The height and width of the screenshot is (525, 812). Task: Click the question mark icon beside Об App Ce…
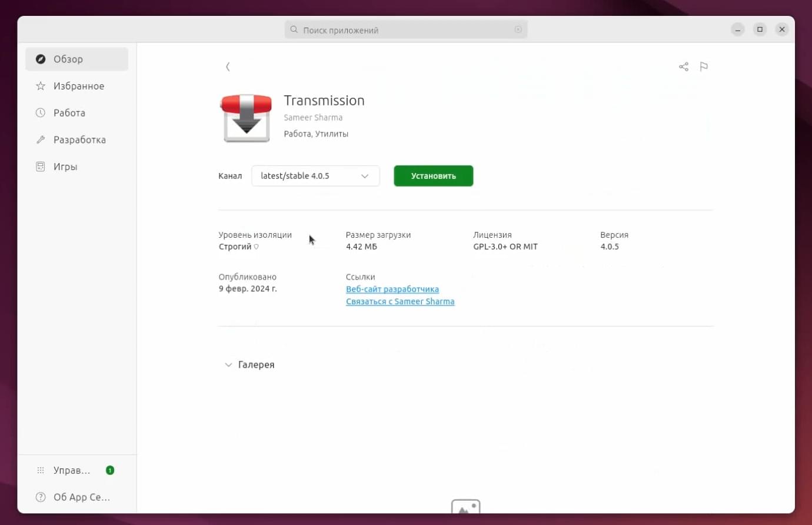pyautogui.click(x=41, y=497)
